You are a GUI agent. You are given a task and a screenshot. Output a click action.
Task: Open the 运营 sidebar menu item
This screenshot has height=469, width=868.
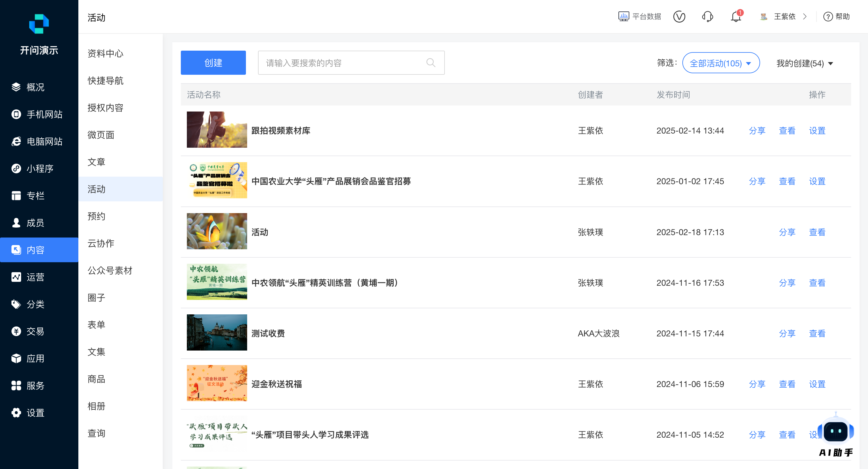click(x=35, y=277)
